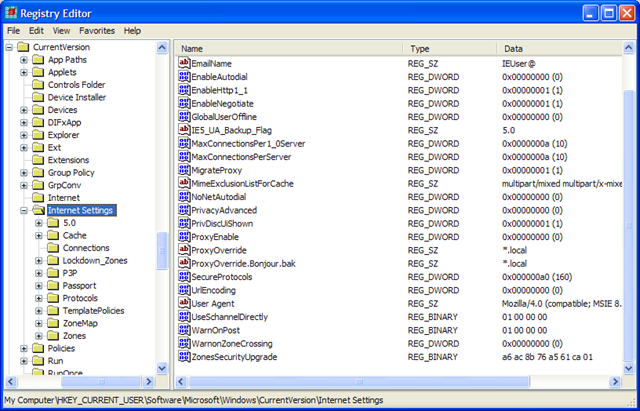This screenshot has width=640, height=411.
Task: Click the Registry Editor title bar icon
Action: [x=11, y=13]
